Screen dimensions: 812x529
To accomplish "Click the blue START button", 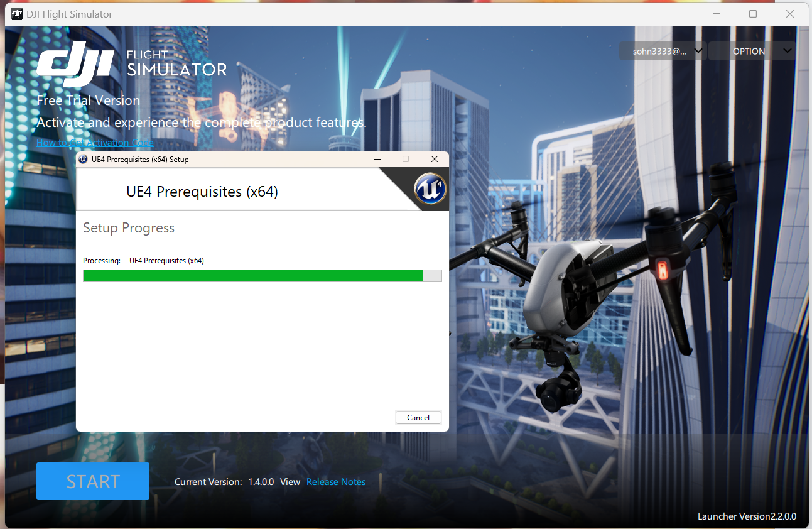I will pyautogui.click(x=93, y=481).
